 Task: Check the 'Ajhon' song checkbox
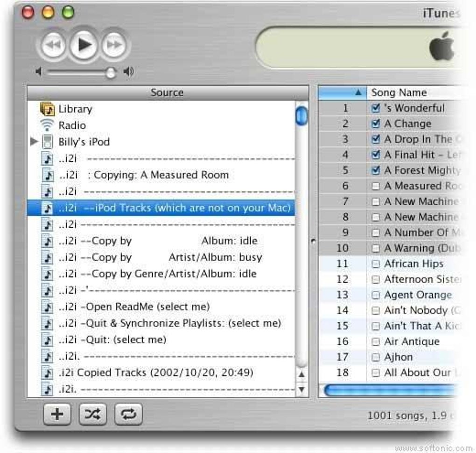click(376, 357)
